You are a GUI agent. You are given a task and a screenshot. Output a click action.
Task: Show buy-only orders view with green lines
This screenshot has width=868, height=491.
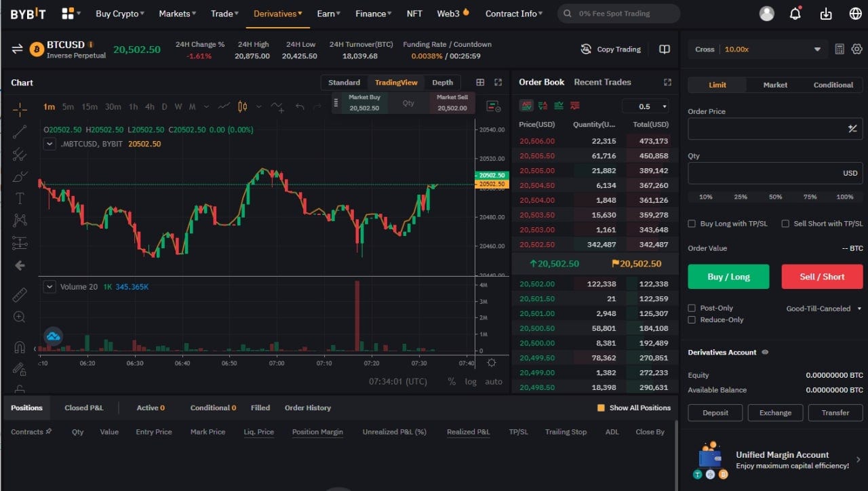559,106
